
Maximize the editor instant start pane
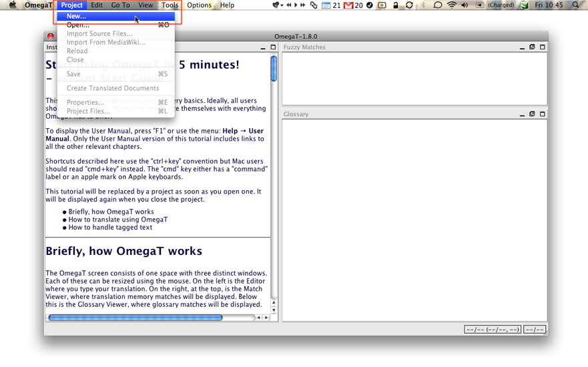[273, 47]
